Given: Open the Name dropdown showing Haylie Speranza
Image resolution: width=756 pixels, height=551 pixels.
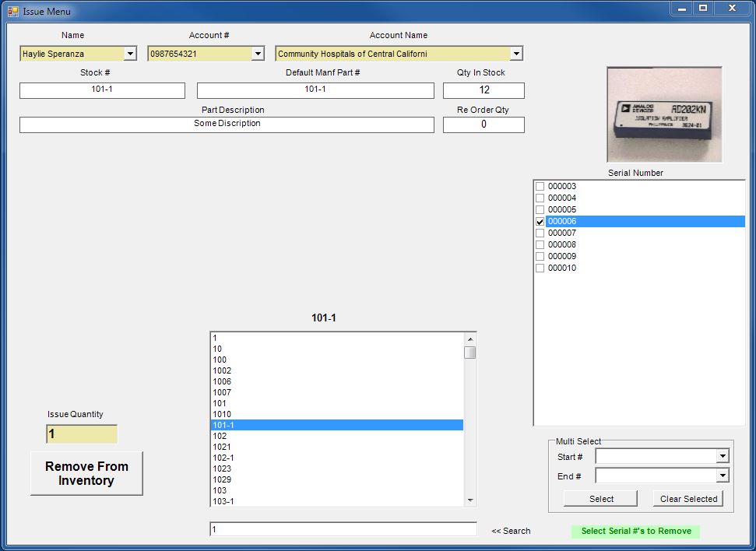Looking at the screenshot, I should (130, 54).
